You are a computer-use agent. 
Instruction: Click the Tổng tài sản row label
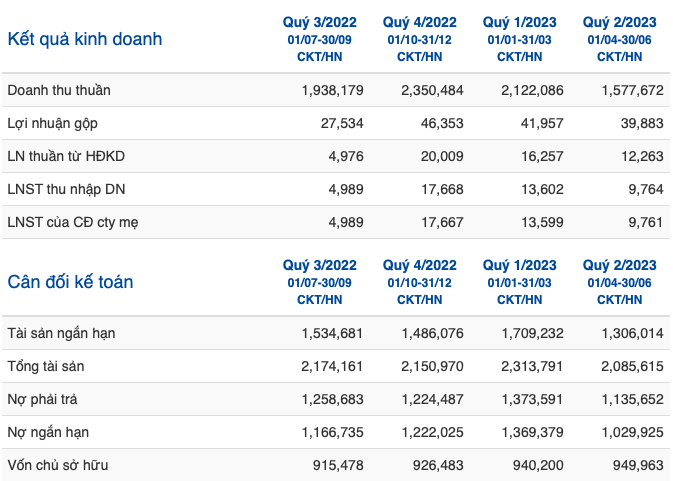point(46,366)
